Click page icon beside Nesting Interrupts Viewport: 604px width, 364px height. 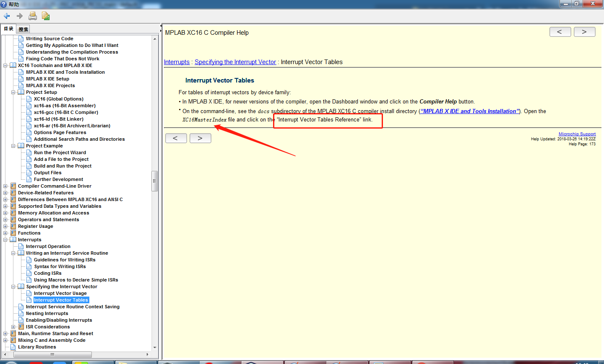[21, 313]
